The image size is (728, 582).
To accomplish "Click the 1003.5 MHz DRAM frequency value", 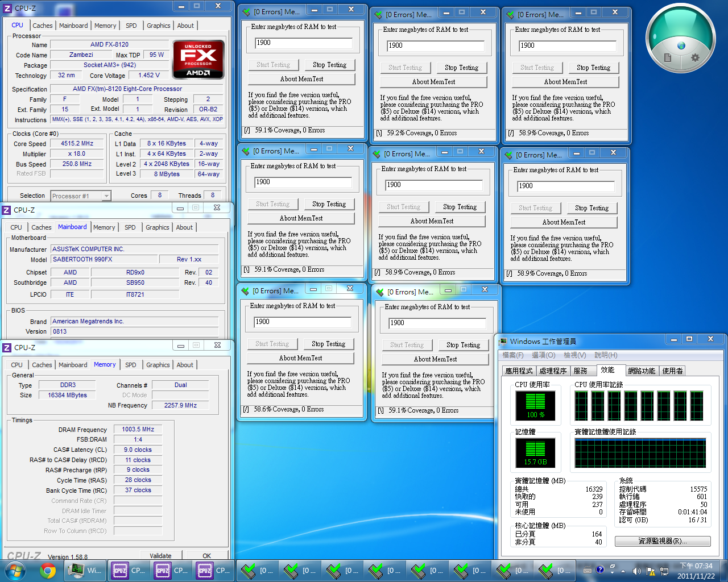I will tap(138, 429).
